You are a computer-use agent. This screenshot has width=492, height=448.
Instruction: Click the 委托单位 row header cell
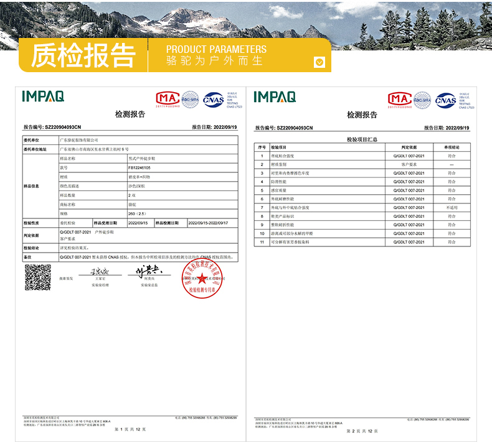pyautogui.click(x=40, y=140)
